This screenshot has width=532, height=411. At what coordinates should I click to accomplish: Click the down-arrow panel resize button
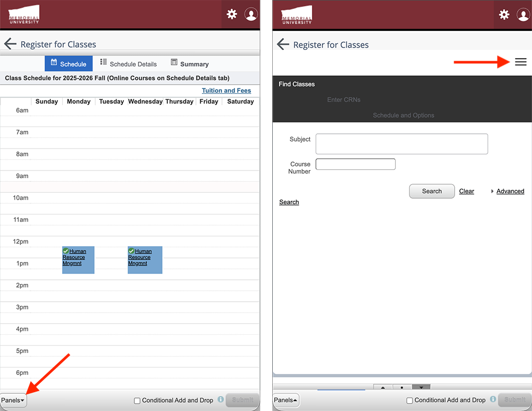point(421,387)
